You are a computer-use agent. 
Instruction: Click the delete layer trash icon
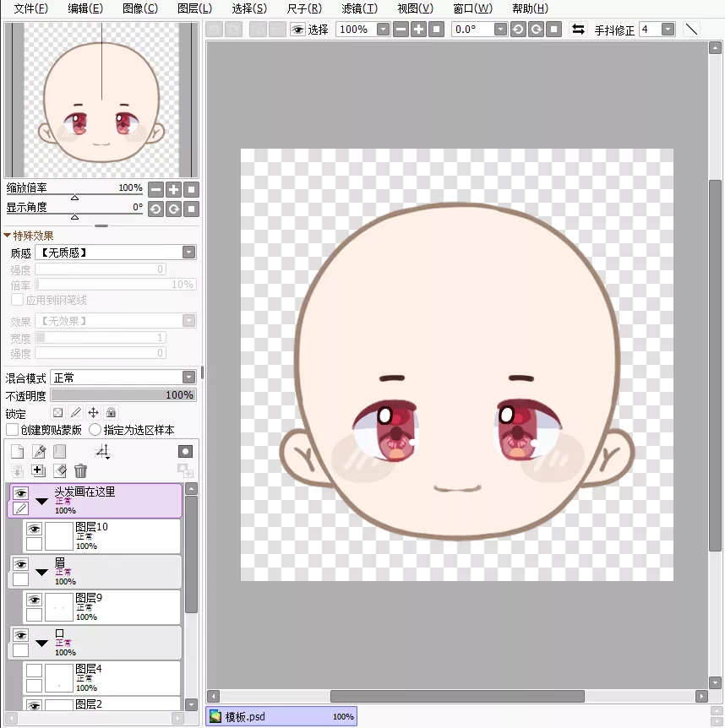80,470
